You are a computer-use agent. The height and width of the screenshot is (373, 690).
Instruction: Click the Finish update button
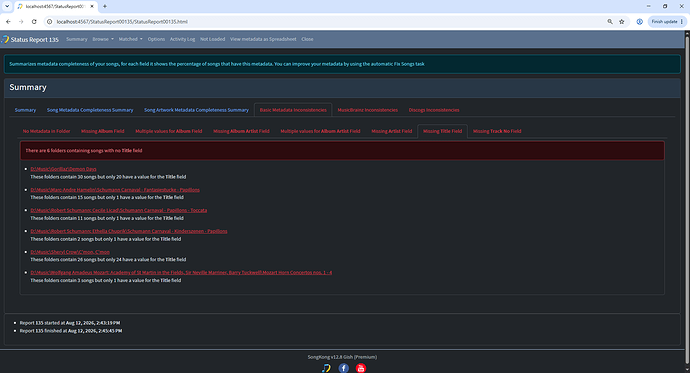point(667,22)
